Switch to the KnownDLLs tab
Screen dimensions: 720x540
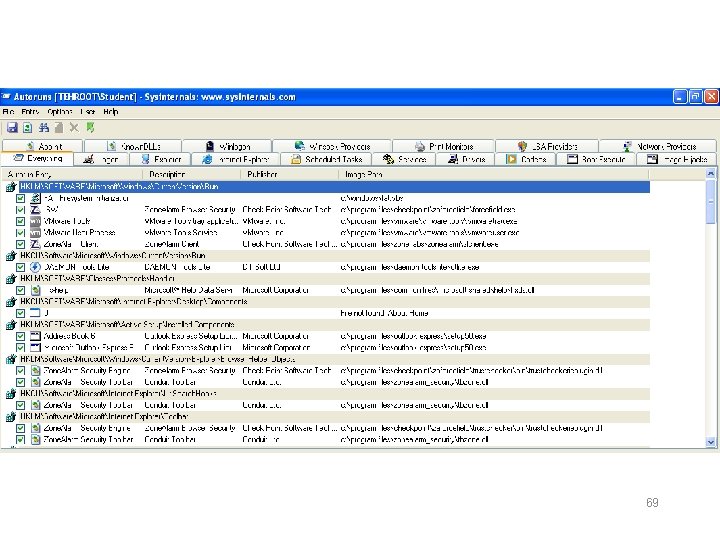[x=133, y=146]
